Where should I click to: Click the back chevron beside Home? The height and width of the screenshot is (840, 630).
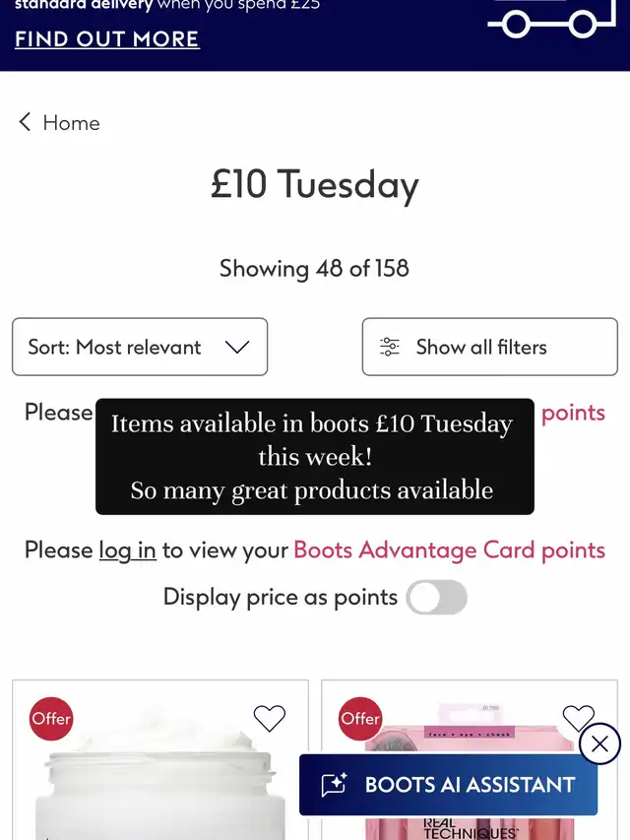point(25,122)
